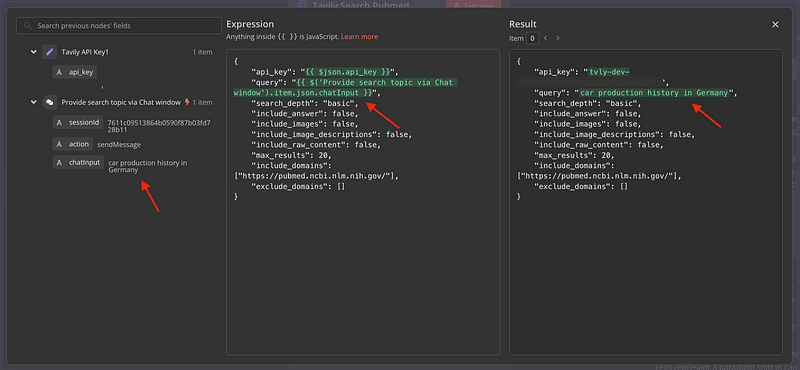Select the chatInput field pill
800x370 pixels.
tap(78, 163)
